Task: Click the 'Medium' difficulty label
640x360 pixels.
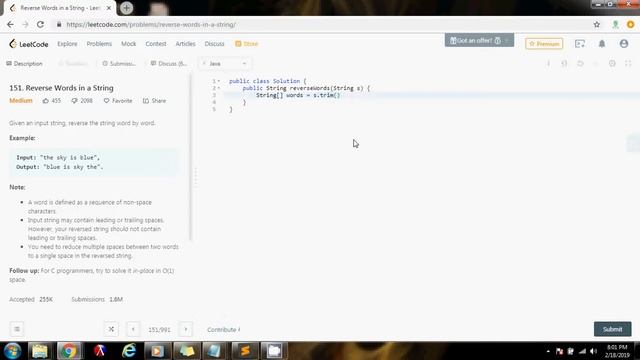Action: click(x=21, y=101)
